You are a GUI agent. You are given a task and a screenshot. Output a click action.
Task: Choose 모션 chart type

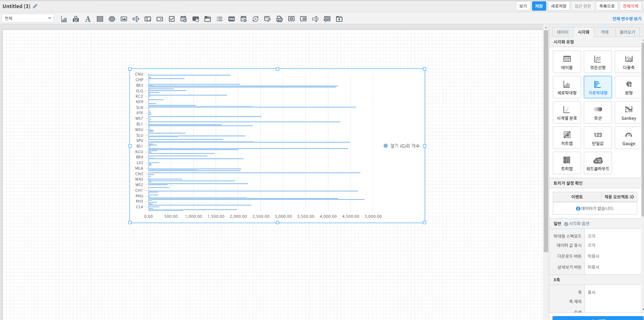point(598,112)
